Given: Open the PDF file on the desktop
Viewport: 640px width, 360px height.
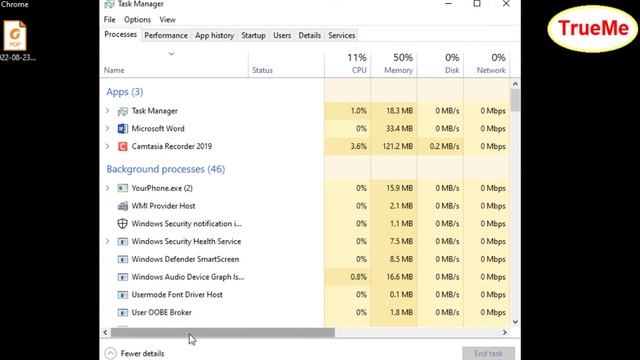Looking at the screenshot, I should (15, 36).
